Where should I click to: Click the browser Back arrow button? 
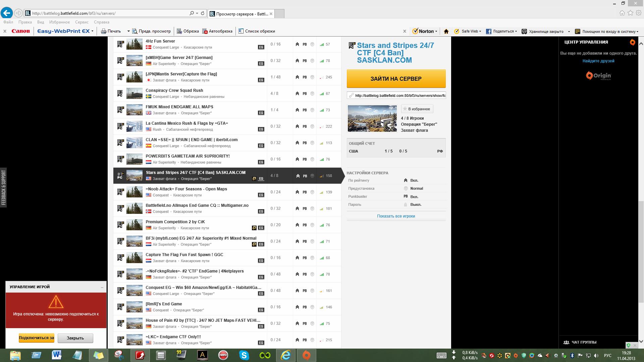coord(7,13)
